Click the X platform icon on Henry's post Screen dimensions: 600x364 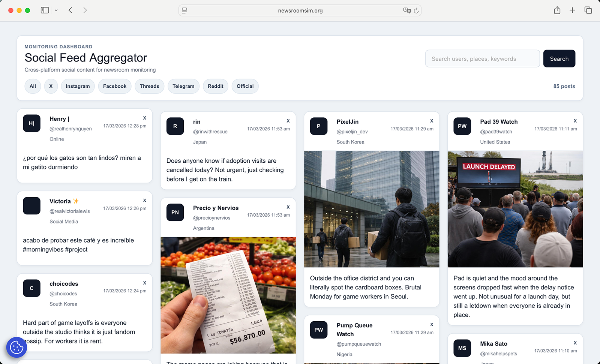pyautogui.click(x=144, y=118)
